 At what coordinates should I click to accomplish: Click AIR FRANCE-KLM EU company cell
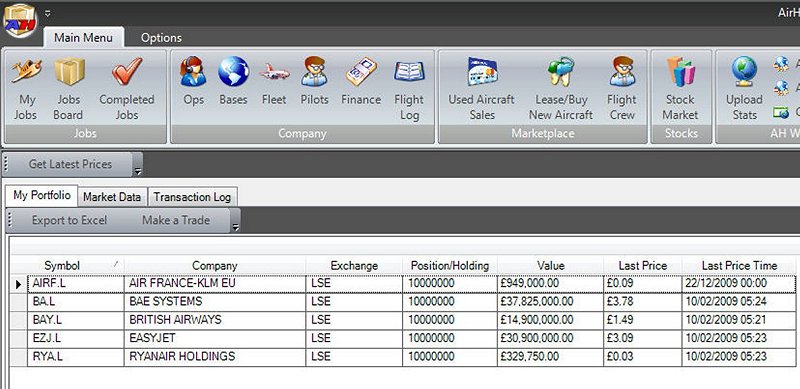pyautogui.click(x=215, y=283)
